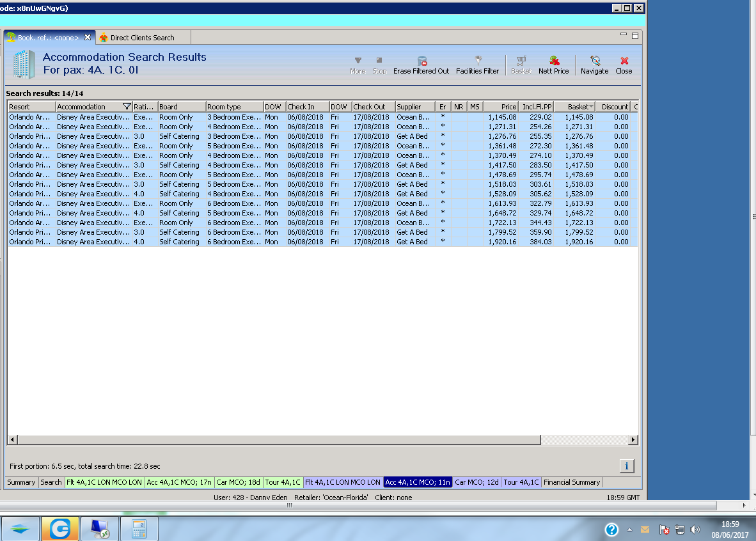The image size is (756, 541).
Task: Open the Facilities Filter tool
Action: 477,65
